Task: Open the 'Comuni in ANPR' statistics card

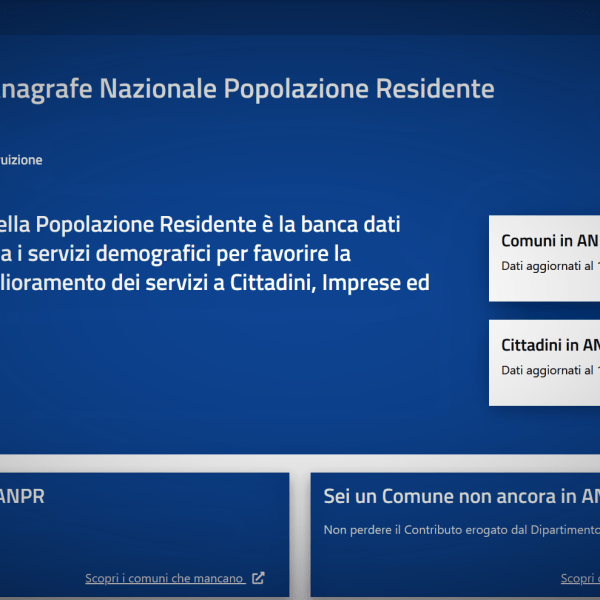Action: [545, 258]
